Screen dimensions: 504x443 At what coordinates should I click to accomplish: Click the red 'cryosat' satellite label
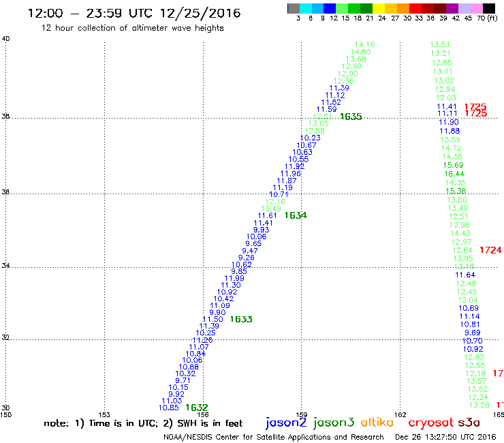tap(430, 423)
